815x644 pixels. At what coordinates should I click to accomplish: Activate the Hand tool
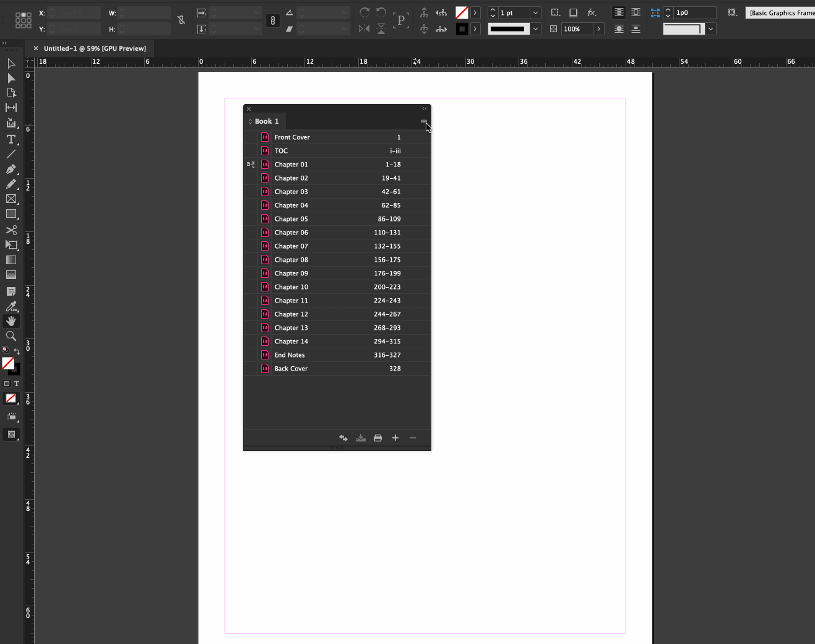pyautogui.click(x=11, y=321)
